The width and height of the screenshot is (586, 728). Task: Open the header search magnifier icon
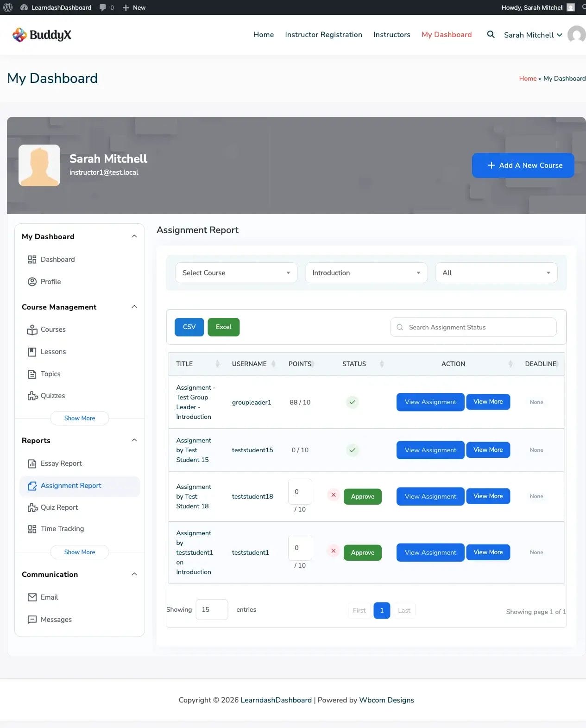(x=491, y=34)
